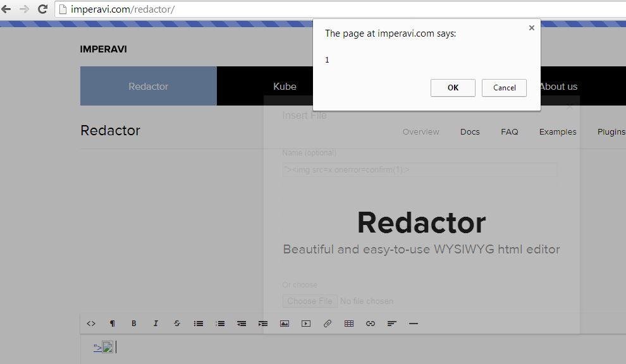
Task: Click the "> link text in editor
Action: point(97,348)
